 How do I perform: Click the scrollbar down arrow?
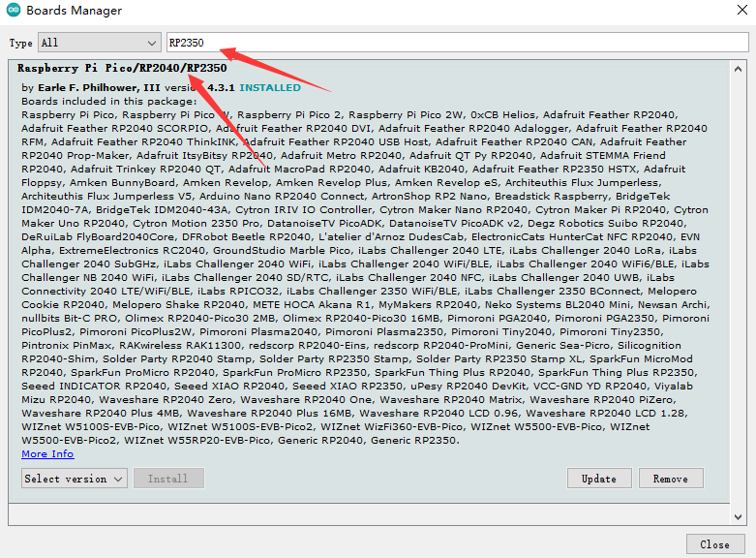tap(738, 517)
